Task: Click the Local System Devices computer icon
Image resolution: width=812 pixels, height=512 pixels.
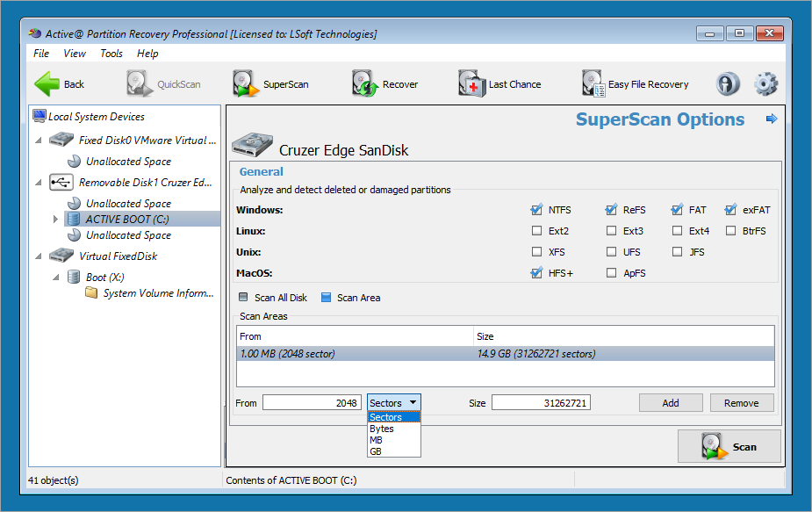Action: [x=40, y=116]
